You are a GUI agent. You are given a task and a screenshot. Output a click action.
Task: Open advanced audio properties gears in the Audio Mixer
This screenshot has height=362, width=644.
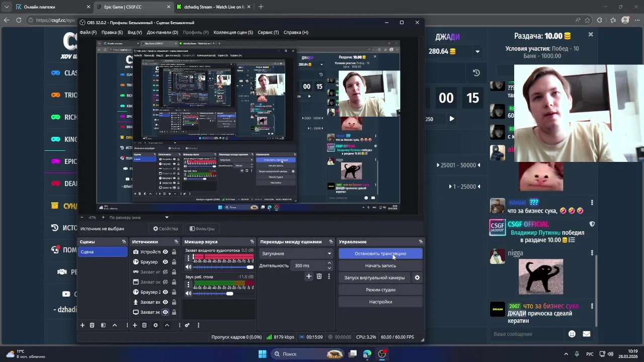(x=187, y=325)
